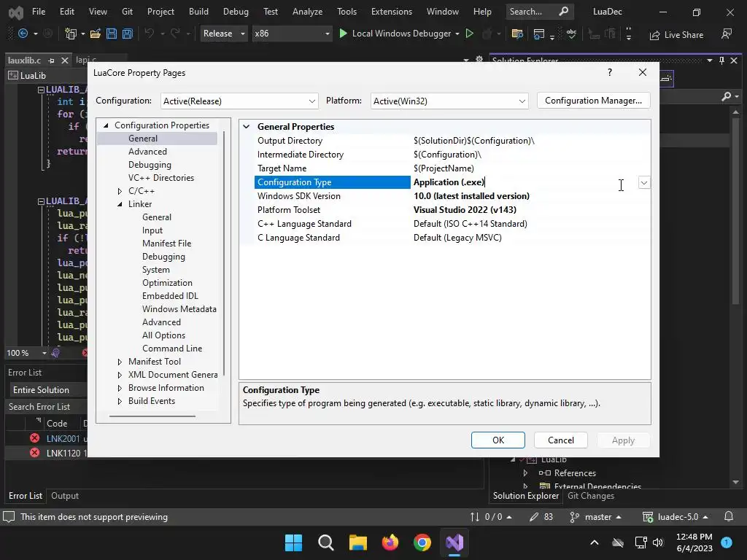The image size is (747, 560).
Task: Click LNK2001 error icon in Error List
Action: [x=34, y=438]
